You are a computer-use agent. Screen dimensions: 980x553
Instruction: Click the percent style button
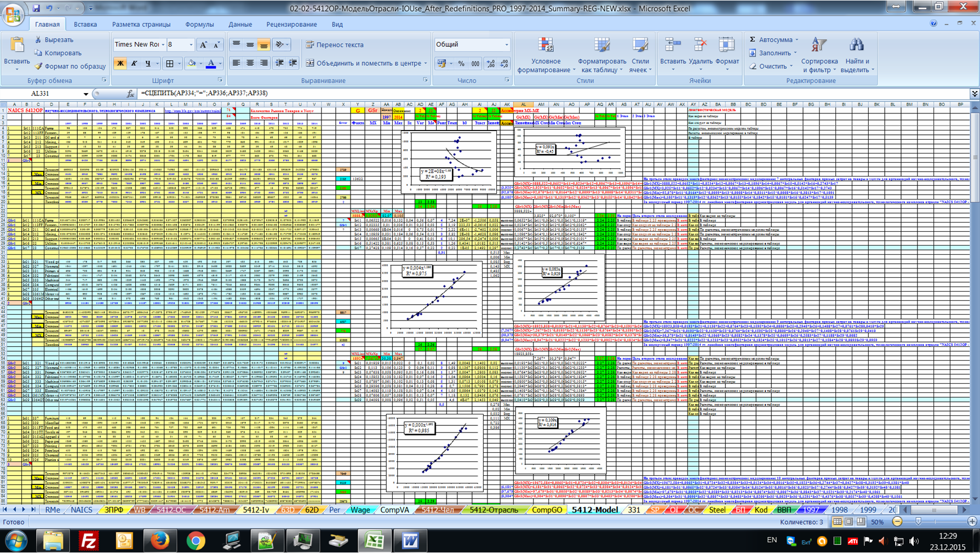click(461, 64)
